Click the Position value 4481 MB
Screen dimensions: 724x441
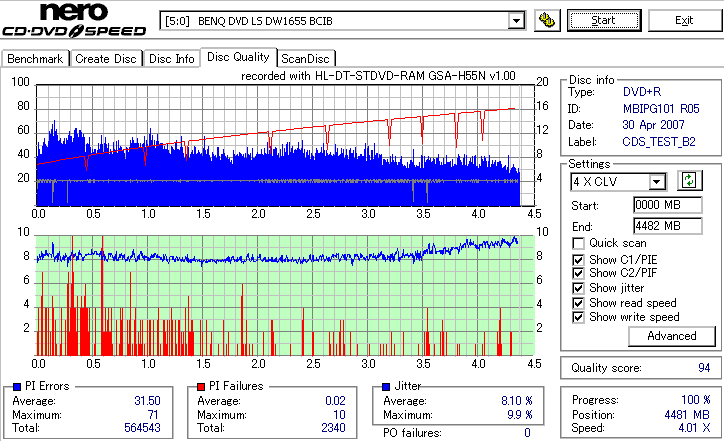click(687, 415)
